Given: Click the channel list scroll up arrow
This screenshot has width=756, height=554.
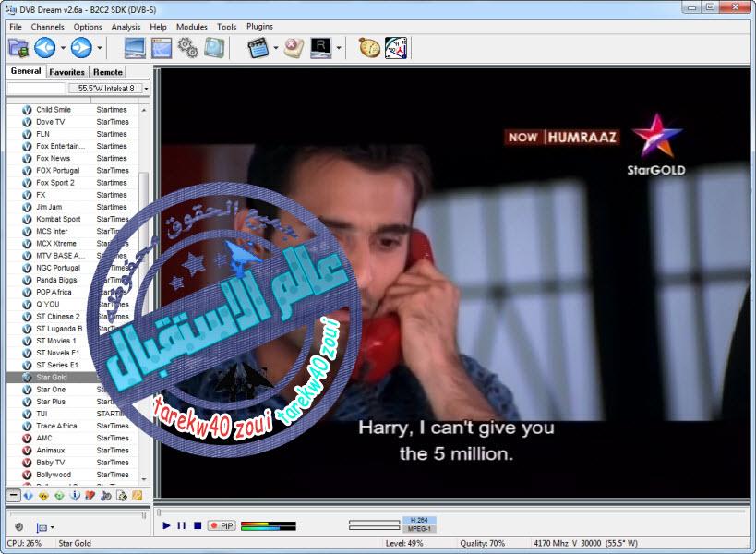Looking at the screenshot, I should point(144,110).
